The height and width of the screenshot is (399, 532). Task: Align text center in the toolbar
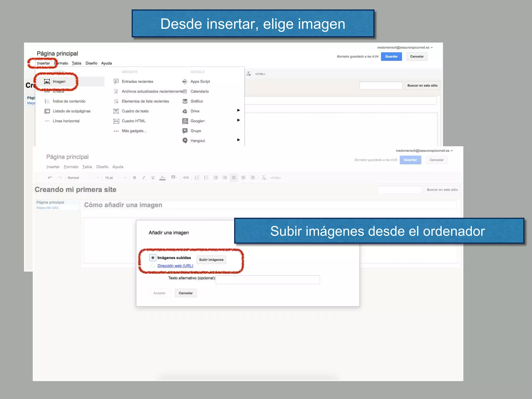coord(243,178)
